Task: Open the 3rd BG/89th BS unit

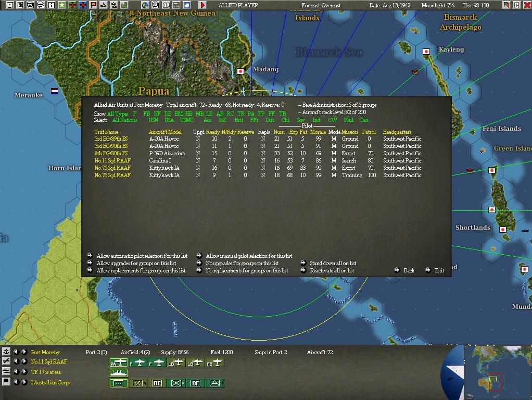Action: (111, 139)
